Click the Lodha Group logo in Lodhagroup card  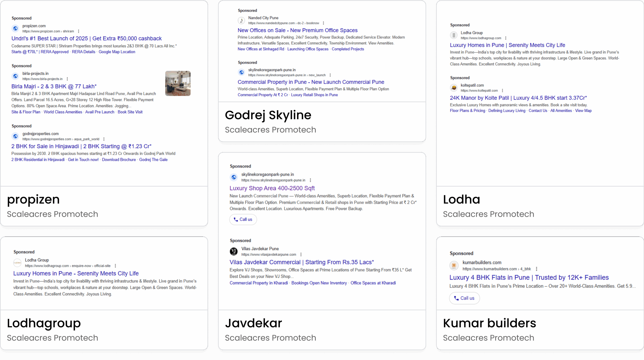(x=17, y=263)
